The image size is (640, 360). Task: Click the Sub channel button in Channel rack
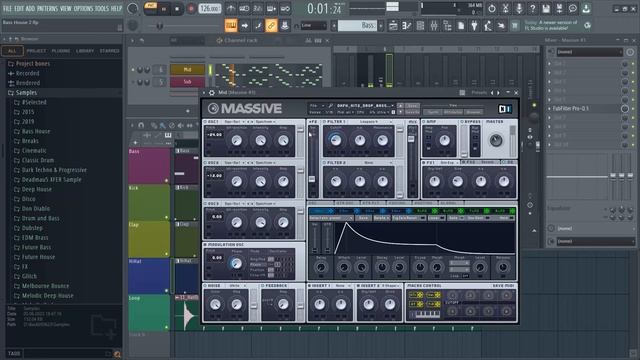coord(187,82)
